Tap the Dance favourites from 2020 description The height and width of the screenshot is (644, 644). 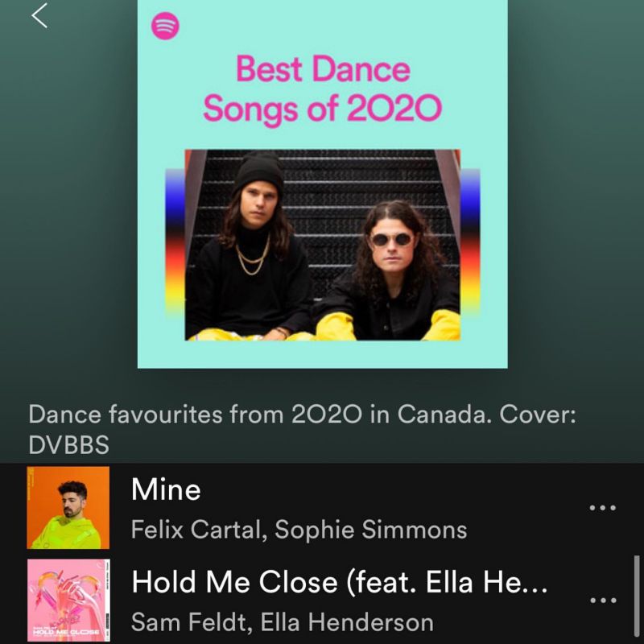(302, 430)
